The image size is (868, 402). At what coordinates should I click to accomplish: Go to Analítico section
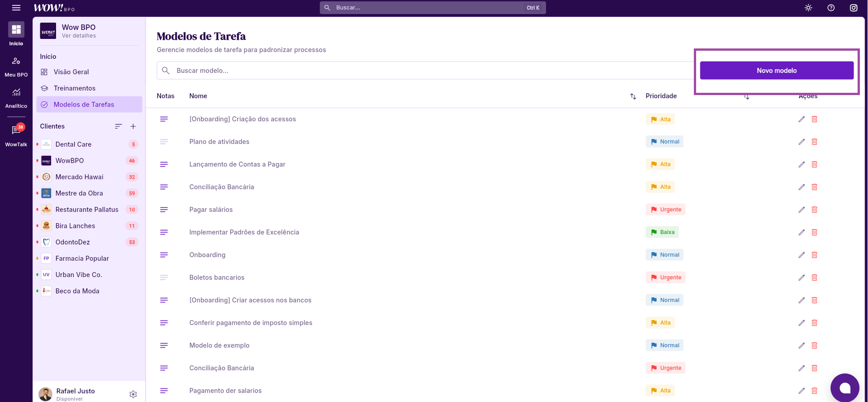(16, 98)
